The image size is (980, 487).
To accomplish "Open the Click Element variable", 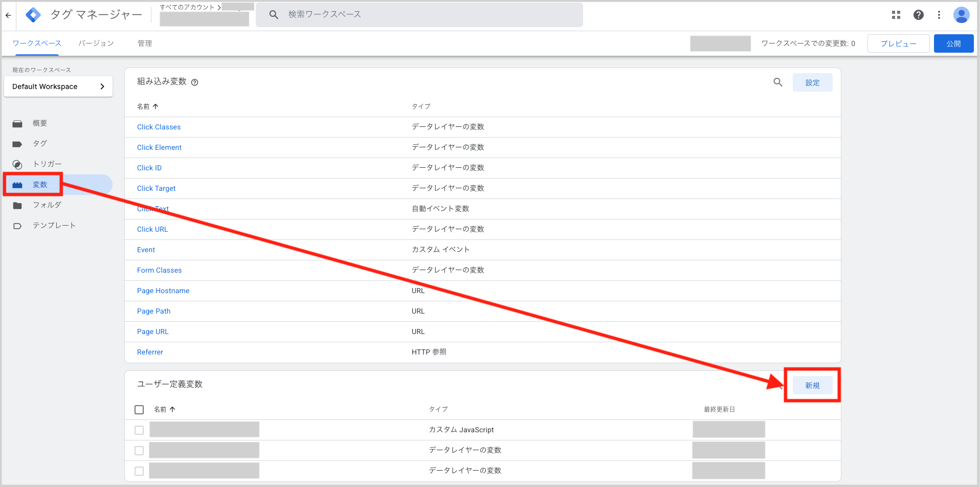I will [x=159, y=147].
